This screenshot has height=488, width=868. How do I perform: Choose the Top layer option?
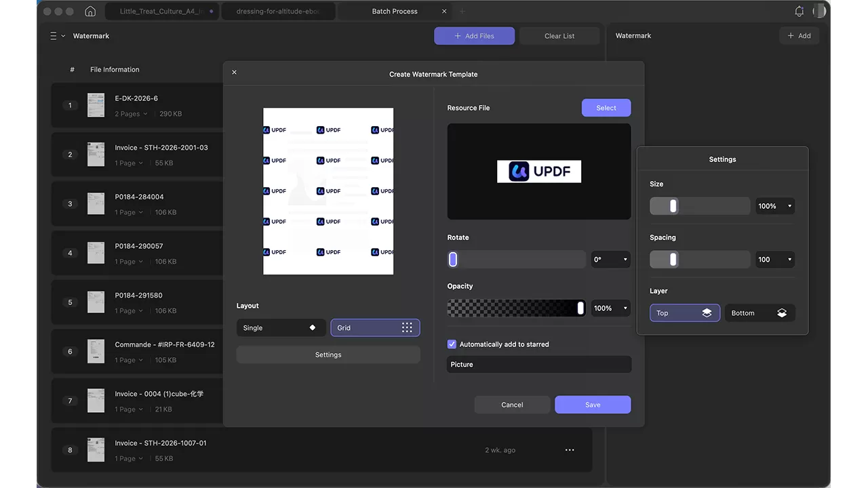coord(685,313)
